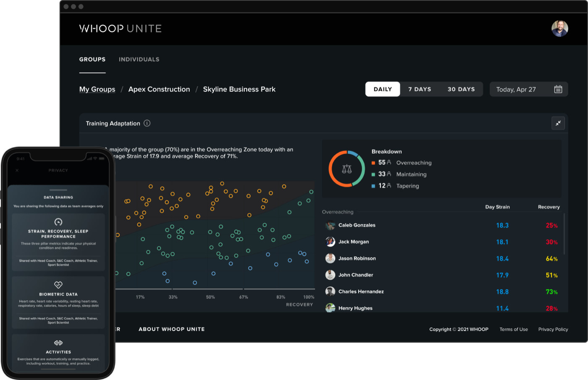This screenshot has height=380, width=588.
Task: Show Training Adaptation info tooltip
Action: (147, 123)
